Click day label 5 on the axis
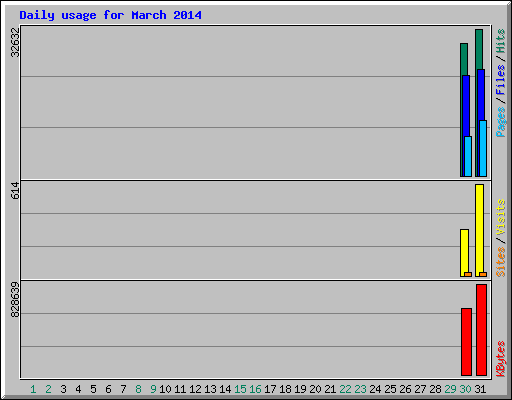Screen dimensions: 512x400 pyautogui.click(x=93, y=389)
